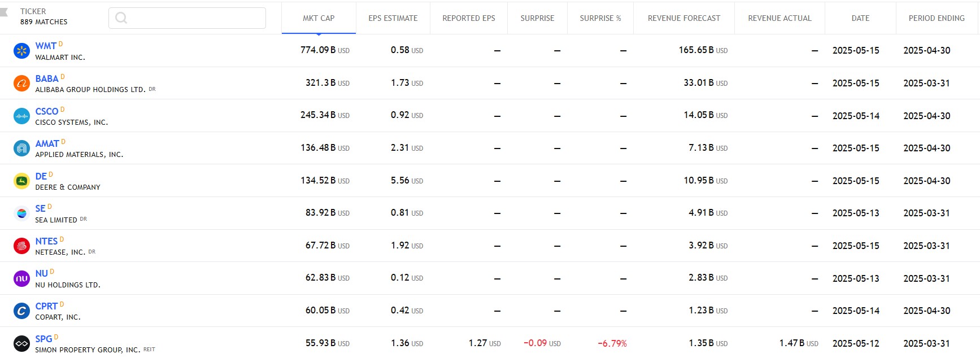The width and height of the screenshot is (980, 358).
Task: Click Deere market cap 134.52 B
Action: 325,181
